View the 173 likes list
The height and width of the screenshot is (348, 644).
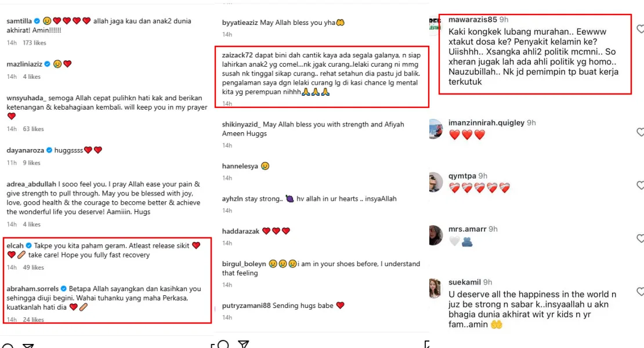pos(34,43)
